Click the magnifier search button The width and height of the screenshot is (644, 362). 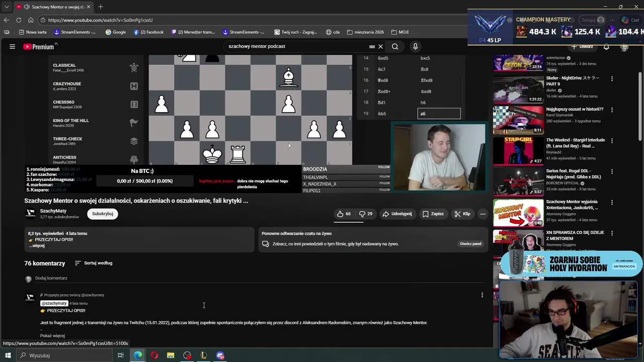[395, 46]
